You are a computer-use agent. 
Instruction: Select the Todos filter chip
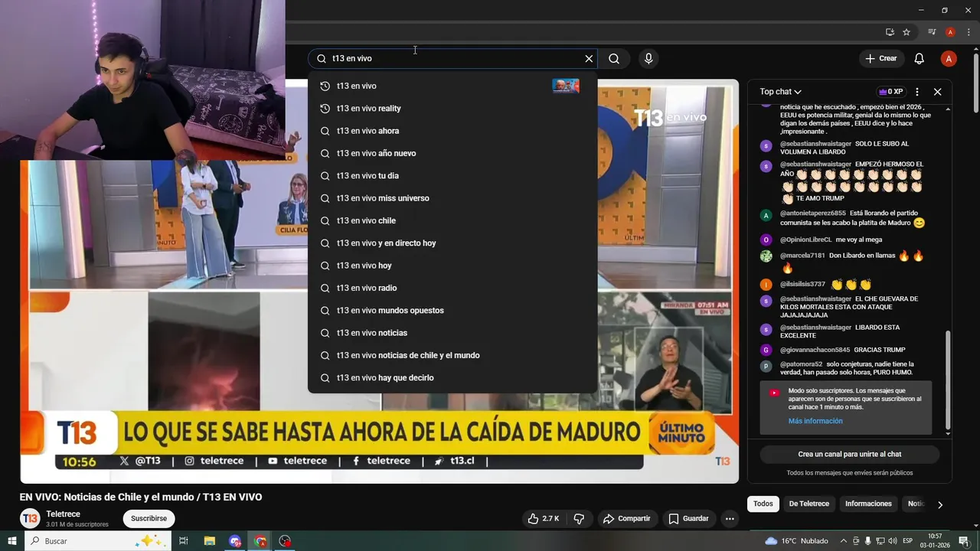point(763,504)
